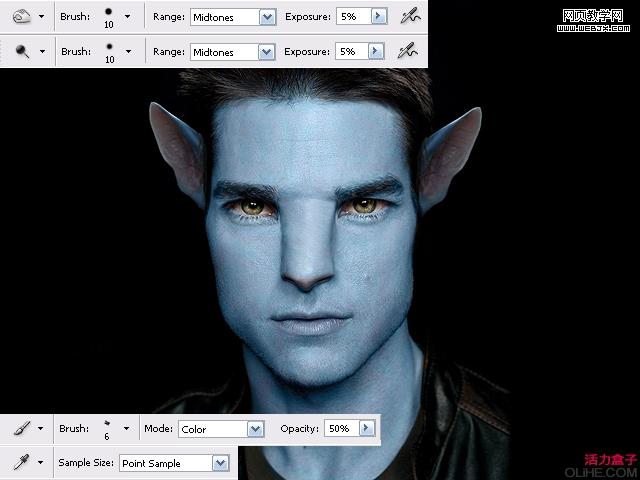Open Brush tool preset picker arrow
The width and height of the screenshot is (640, 480).
[40, 429]
